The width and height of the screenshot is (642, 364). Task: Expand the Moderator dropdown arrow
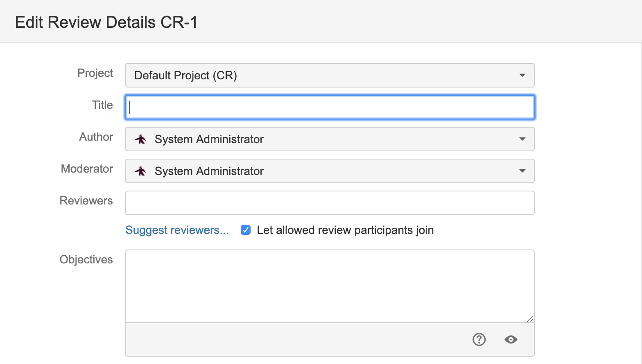[522, 171]
